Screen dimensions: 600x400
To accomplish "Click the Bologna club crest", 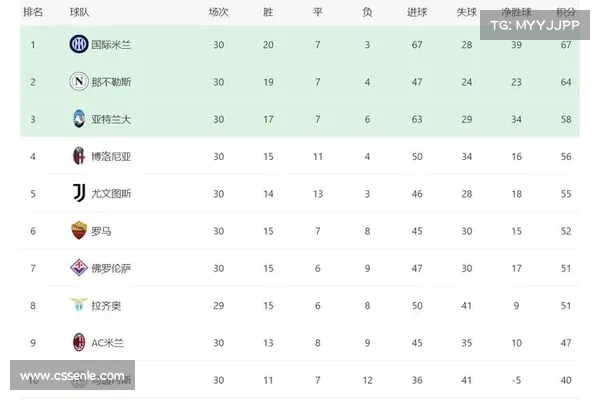I will click(79, 156).
